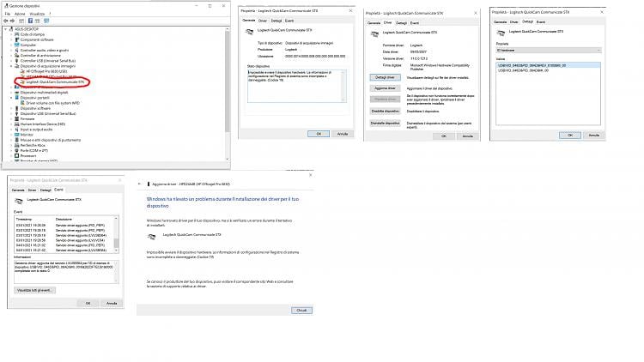Click OK in the Stato dispositivo properties window
This screenshot has width=644, height=362.
pos(319,134)
